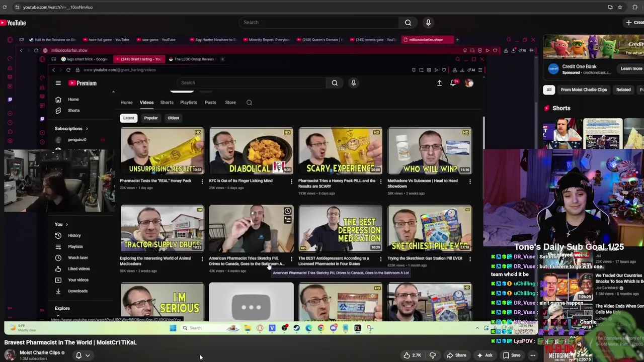In the video, expand the system tray chevron
This screenshot has height=362, width=644.
pos(477,328)
